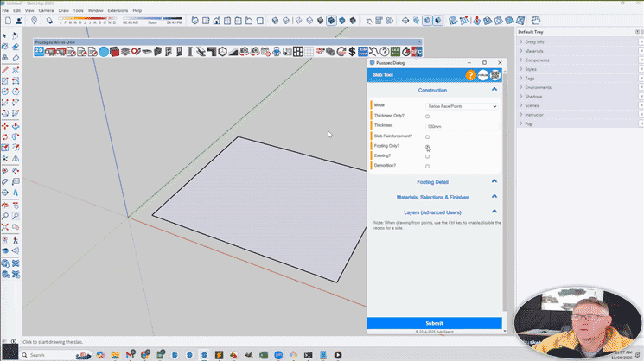Image resolution: width=644 pixels, height=361 pixels.
Task: Open the PlusSpec dollar sign estimating tool
Action: (352, 51)
